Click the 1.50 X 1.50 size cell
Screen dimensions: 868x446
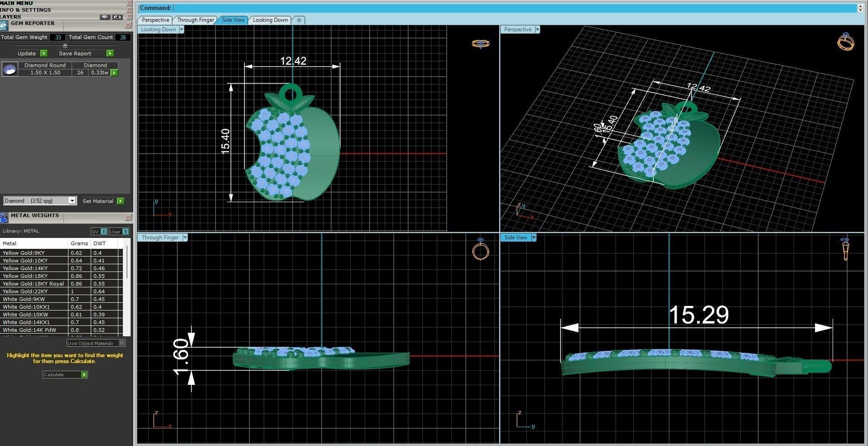(x=45, y=73)
